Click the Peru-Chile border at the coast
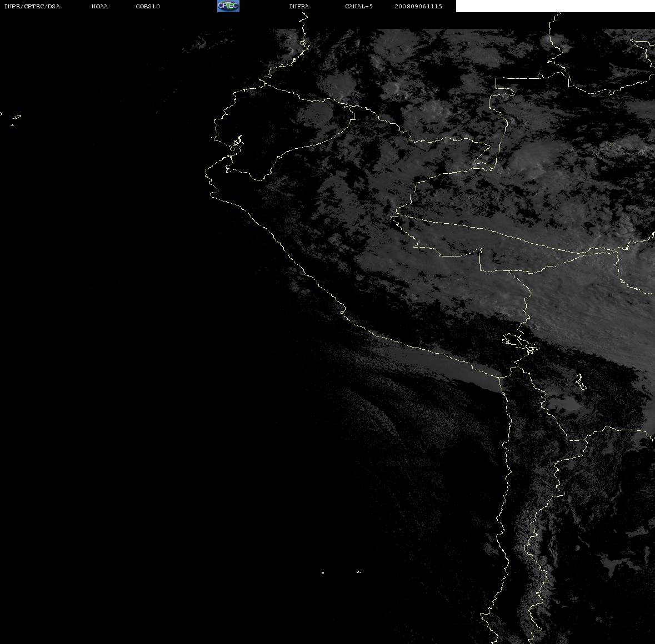Screen dimensions: 655x644 [501, 377]
